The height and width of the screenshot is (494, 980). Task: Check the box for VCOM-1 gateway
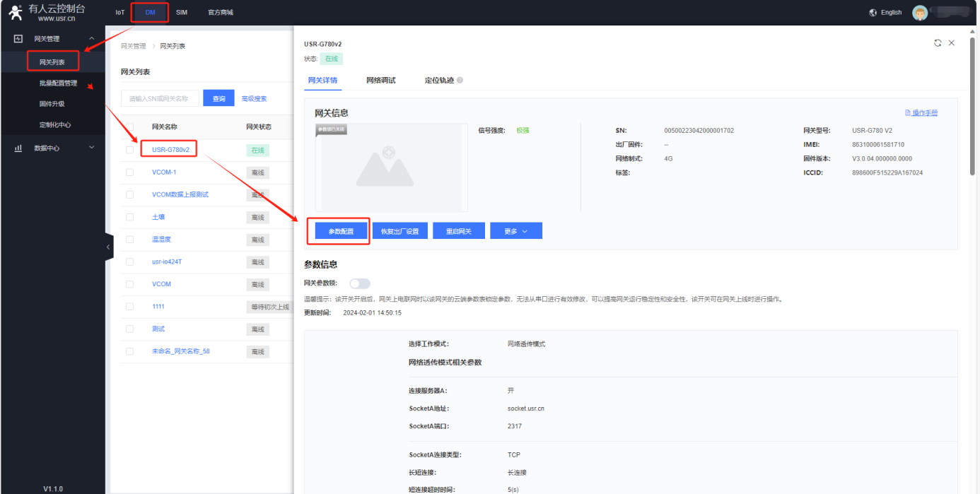(129, 172)
